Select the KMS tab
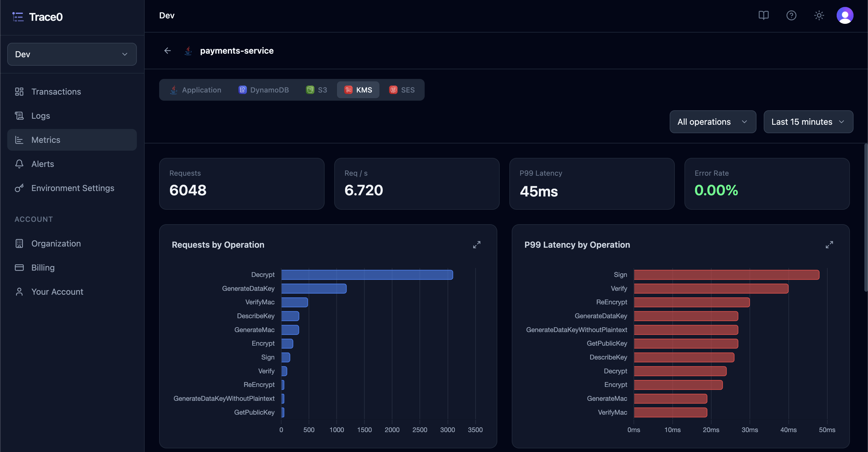 coord(358,90)
